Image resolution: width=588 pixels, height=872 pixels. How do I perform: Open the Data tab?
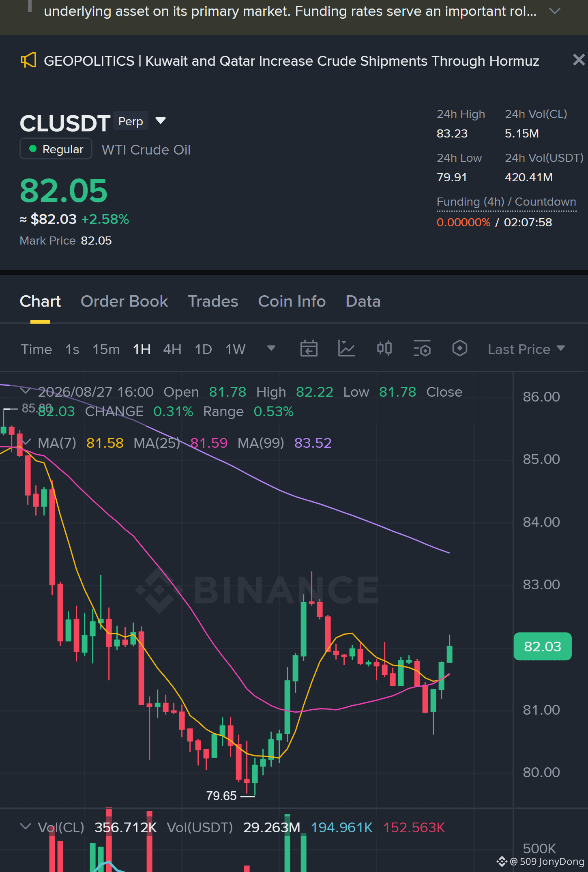click(x=363, y=301)
